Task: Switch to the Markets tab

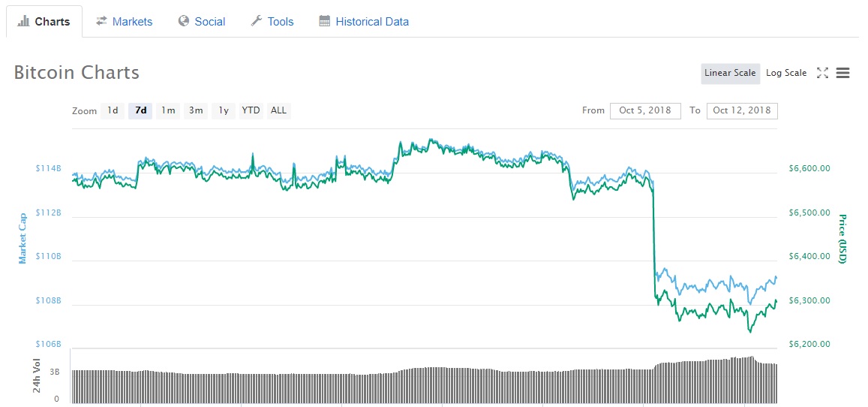Action: pyautogui.click(x=124, y=22)
